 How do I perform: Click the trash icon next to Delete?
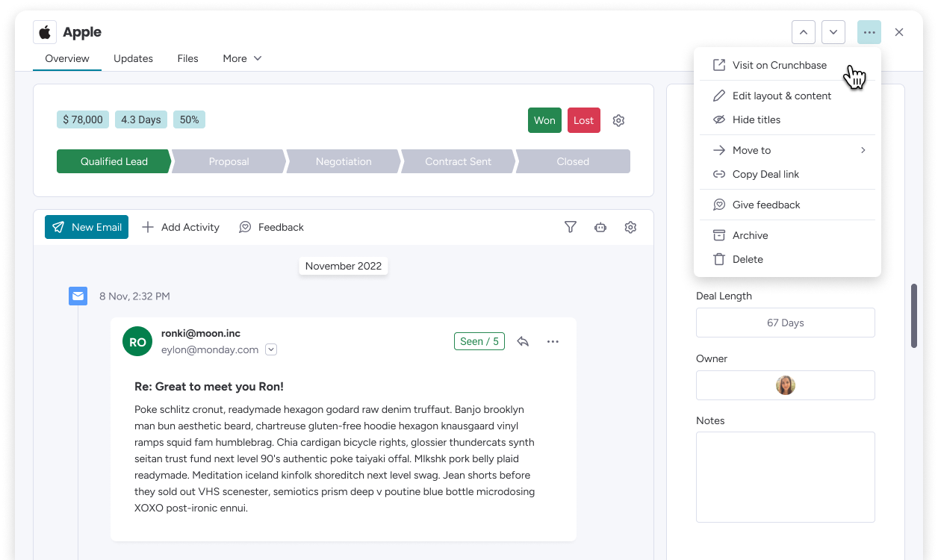tap(719, 259)
